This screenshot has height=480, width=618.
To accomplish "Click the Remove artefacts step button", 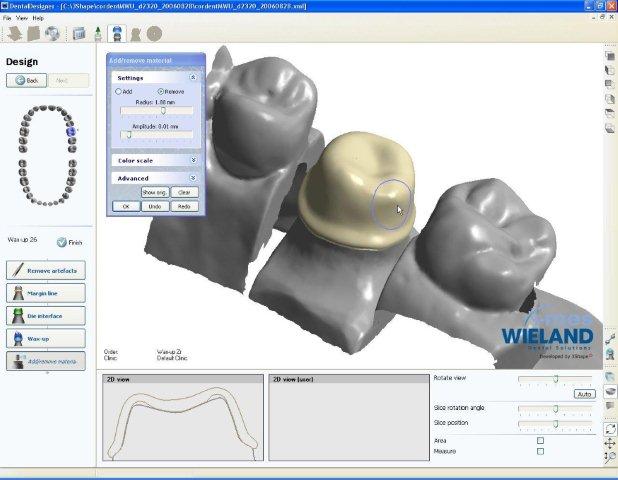I will 46,270.
